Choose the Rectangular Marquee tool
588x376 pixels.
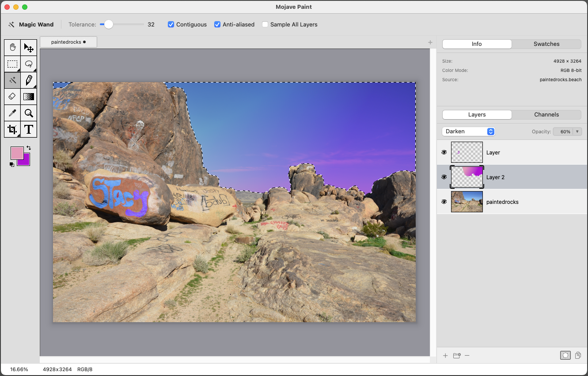[x=12, y=64]
